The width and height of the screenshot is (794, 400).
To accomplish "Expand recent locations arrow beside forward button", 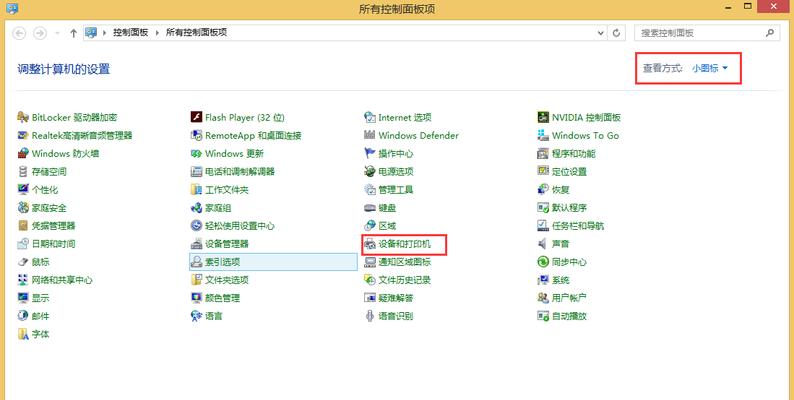I will click(57, 33).
